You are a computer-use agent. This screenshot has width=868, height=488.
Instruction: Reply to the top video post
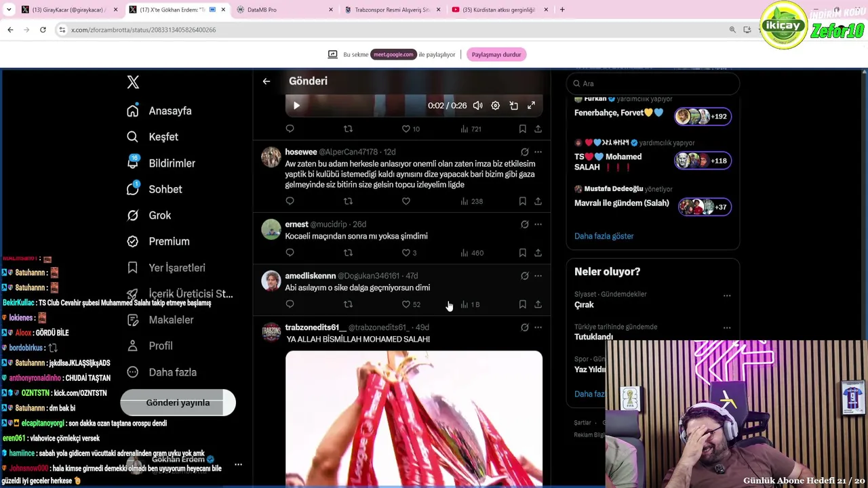[x=290, y=129]
